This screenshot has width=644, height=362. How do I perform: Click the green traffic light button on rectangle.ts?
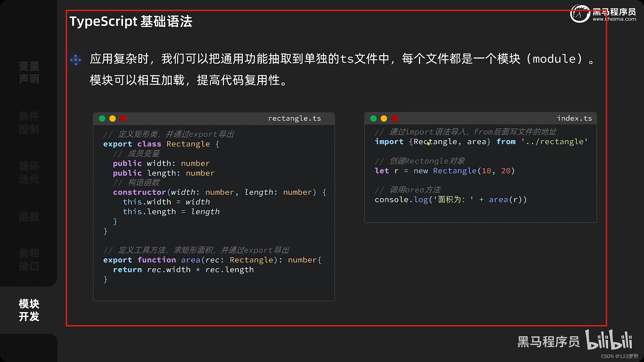coord(102,118)
